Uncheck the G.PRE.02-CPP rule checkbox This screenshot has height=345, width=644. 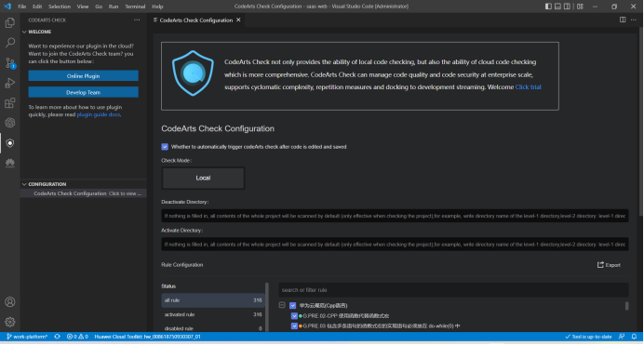coord(294,316)
